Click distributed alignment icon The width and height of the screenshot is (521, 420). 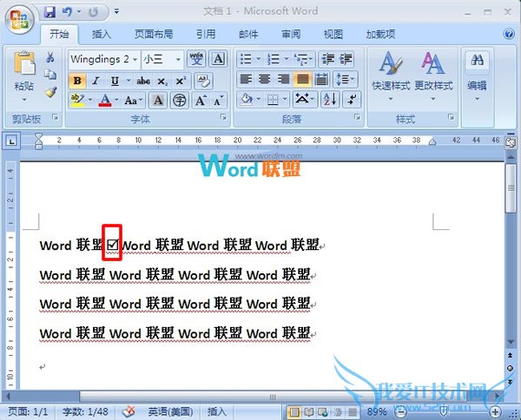[x=321, y=79]
